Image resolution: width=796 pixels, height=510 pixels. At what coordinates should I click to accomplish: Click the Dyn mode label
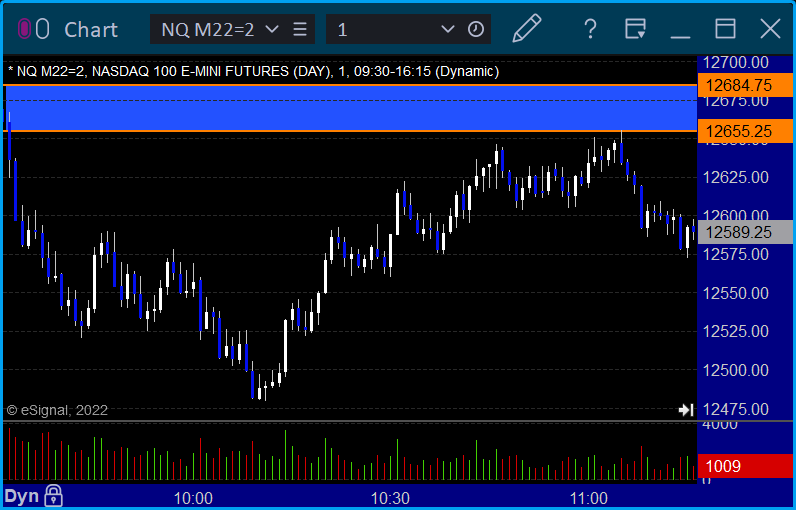pyautogui.click(x=21, y=496)
